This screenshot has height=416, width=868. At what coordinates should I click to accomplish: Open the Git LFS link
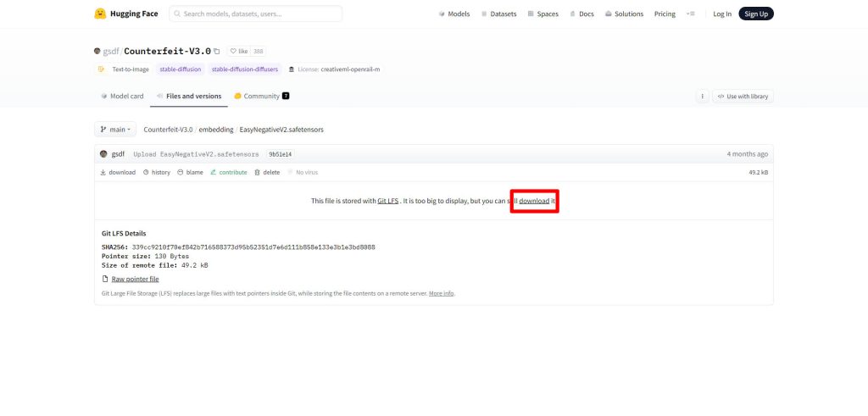tap(388, 201)
